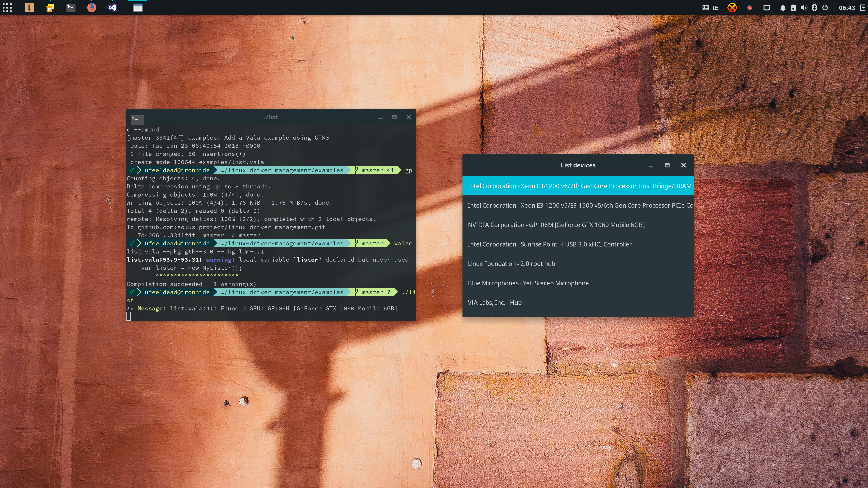Open the yellow sticky notes launcher in the panel
Screen dimensions: 868x488
[50, 7]
